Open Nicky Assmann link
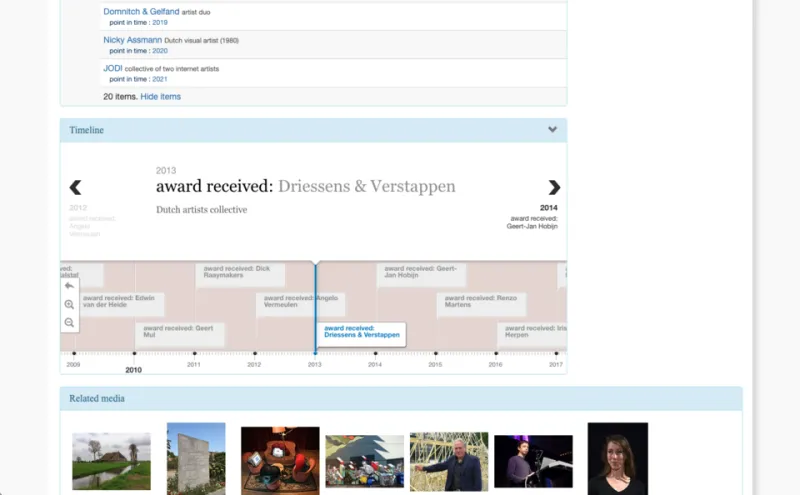This screenshot has height=495, width=800. [x=133, y=40]
